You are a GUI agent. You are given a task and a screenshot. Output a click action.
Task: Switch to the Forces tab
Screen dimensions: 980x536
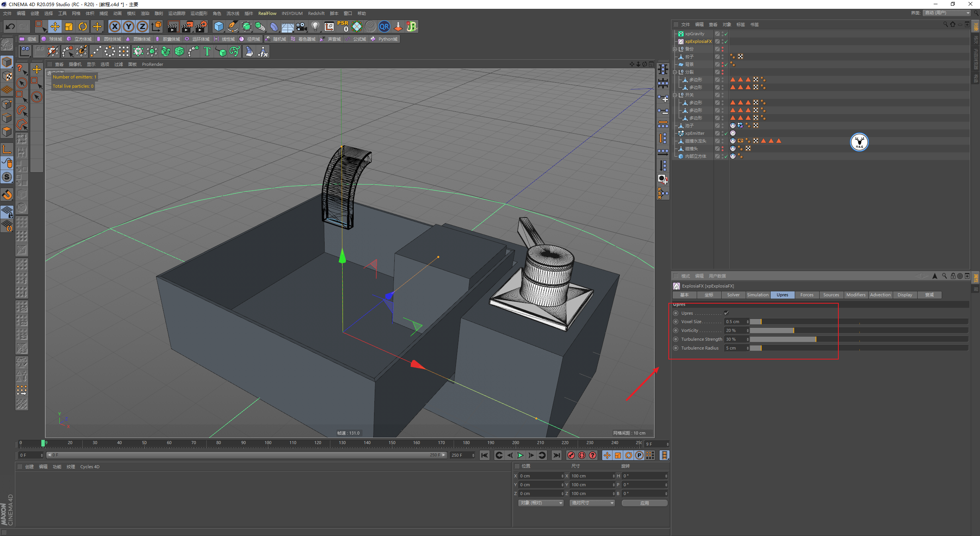pos(807,295)
